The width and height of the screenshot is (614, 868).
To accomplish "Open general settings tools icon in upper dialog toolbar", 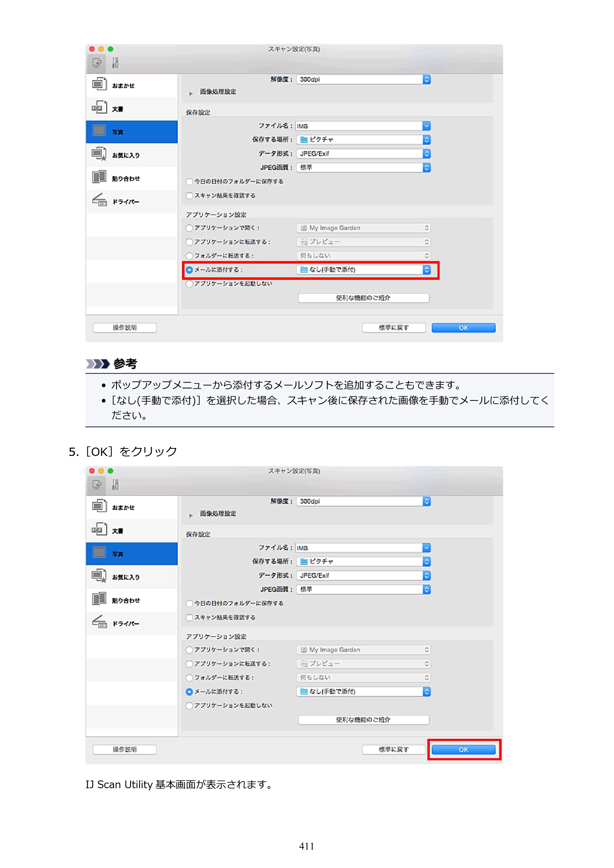I will click(116, 62).
